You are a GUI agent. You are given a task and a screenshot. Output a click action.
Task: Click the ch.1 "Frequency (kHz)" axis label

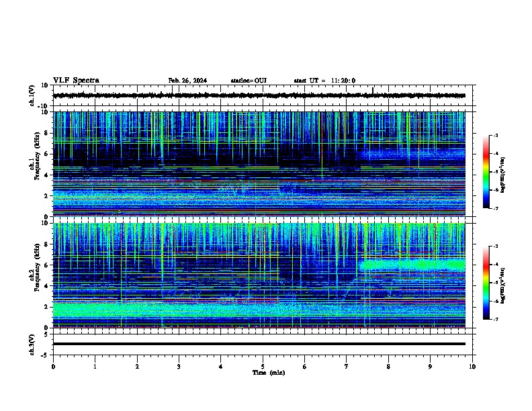[x=37, y=156]
